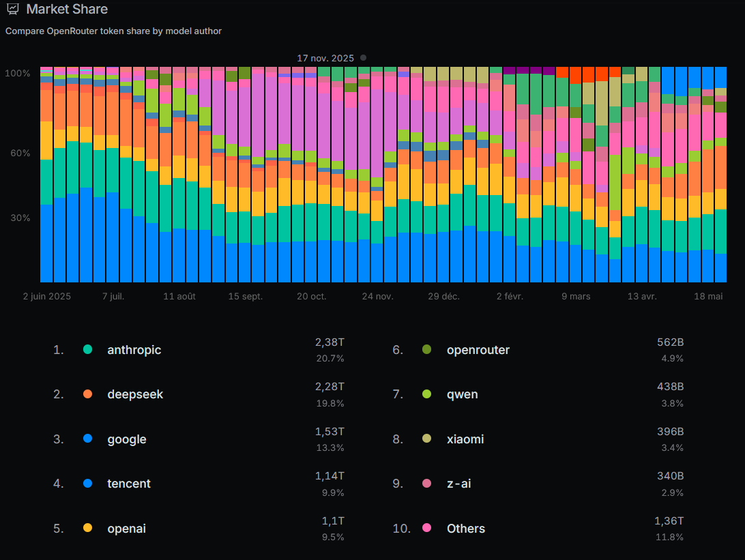Click the 60% y-axis label
The width and height of the screenshot is (745, 560).
[x=20, y=153]
